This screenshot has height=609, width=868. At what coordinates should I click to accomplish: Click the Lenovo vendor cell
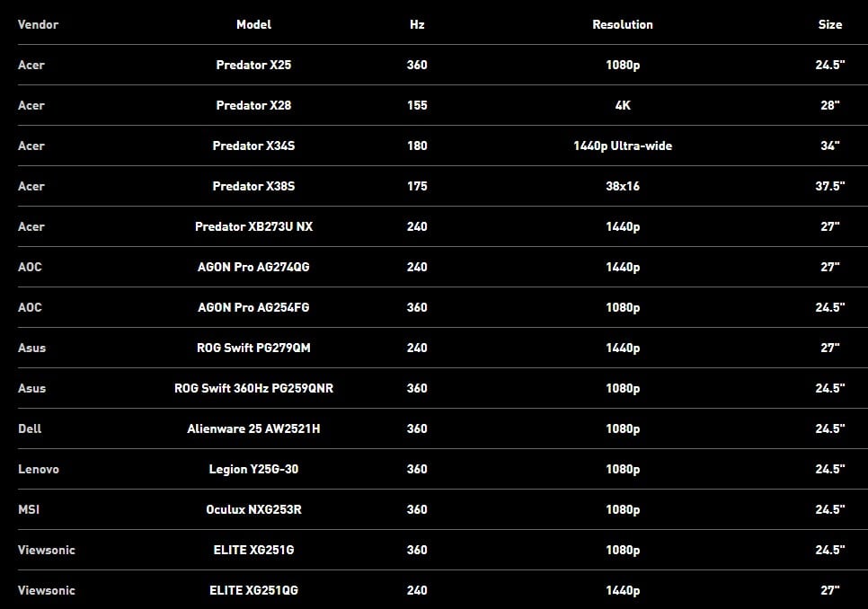(39, 469)
